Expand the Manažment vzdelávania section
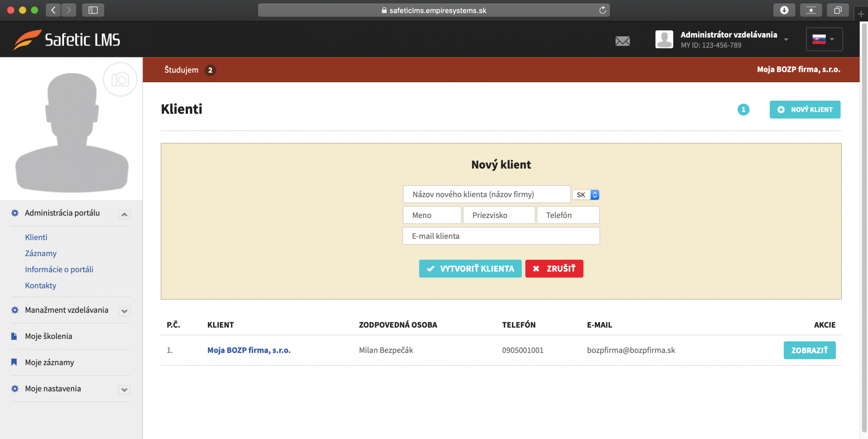This screenshot has height=439, width=868. click(x=124, y=311)
